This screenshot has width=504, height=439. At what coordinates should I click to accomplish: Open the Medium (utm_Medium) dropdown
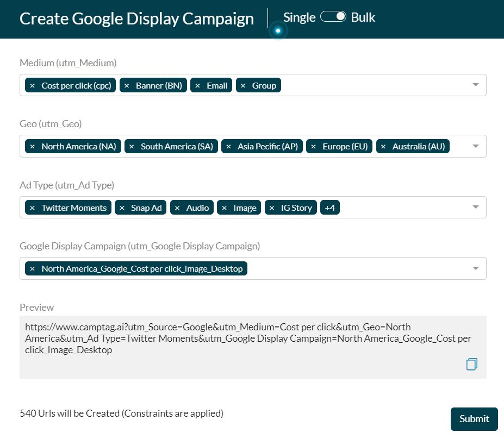click(x=474, y=85)
